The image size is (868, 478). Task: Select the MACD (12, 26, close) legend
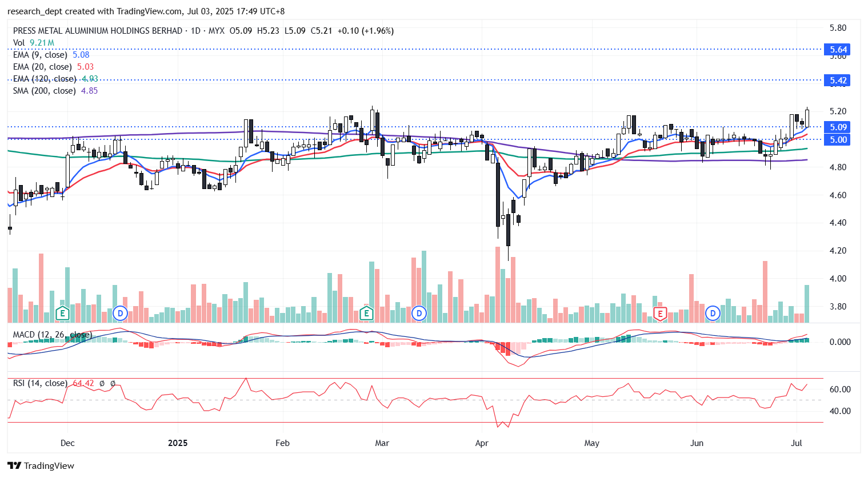pos(52,335)
